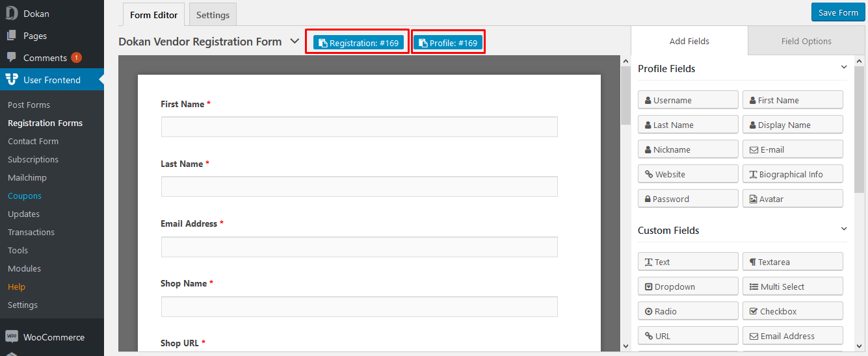
Task: Open Post Forms in sidebar
Action: 29,105
